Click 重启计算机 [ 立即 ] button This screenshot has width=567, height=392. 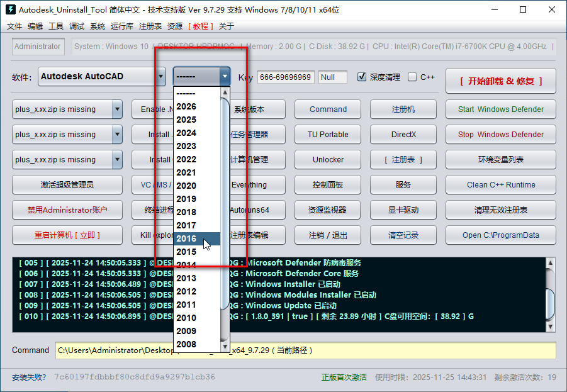[67, 235]
